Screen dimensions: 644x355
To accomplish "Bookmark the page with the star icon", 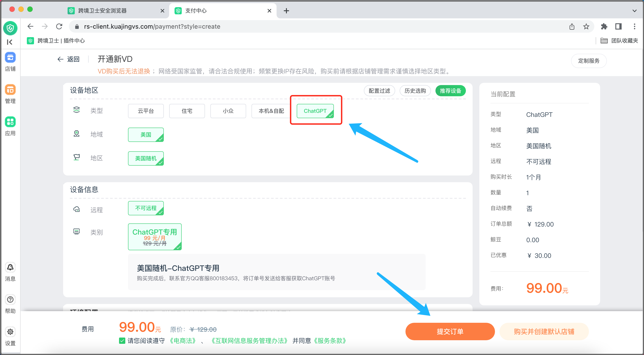I will [586, 26].
